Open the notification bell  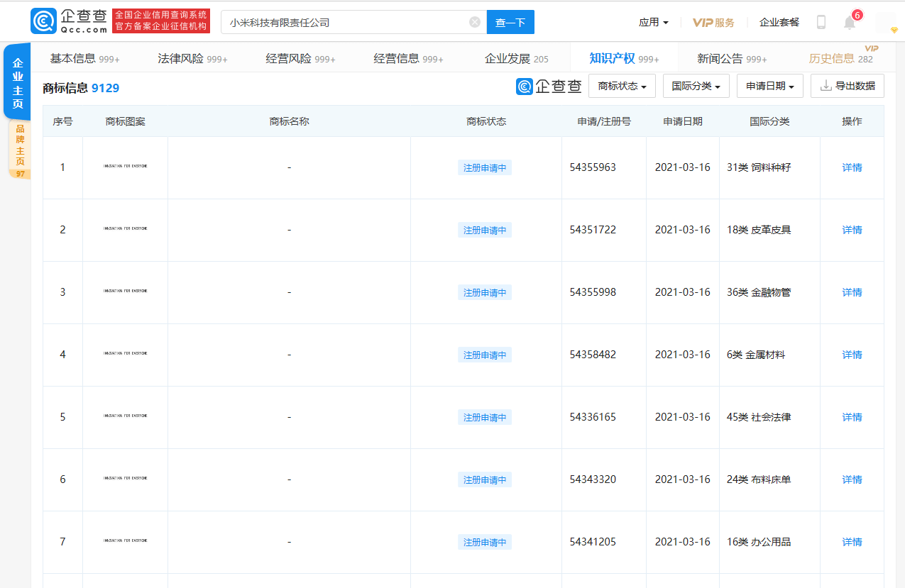coord(850,22)
